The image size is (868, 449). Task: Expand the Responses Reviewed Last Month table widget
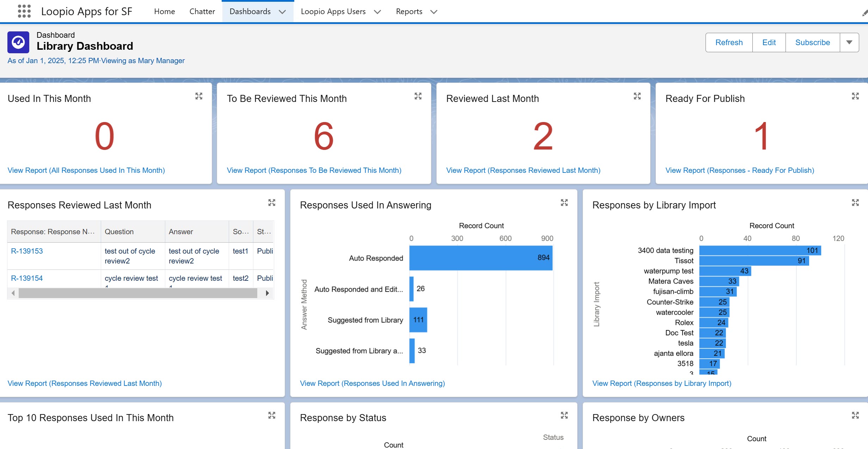click(x=272, y=202)
